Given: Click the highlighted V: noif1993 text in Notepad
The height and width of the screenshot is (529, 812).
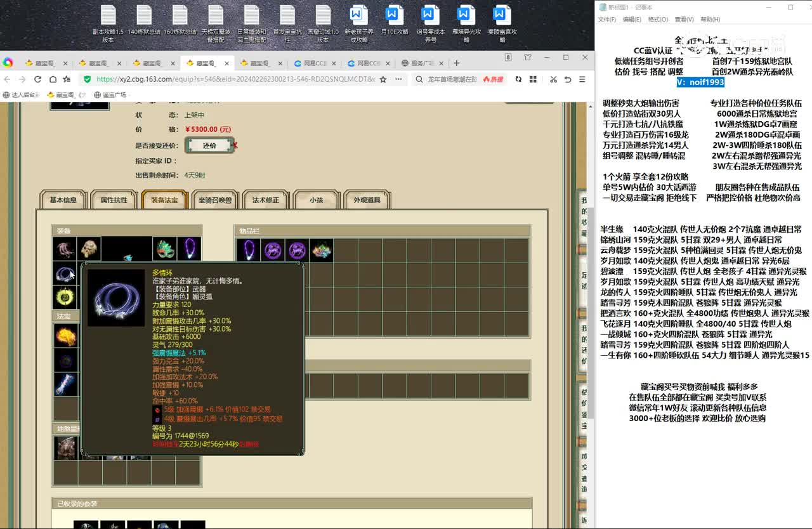Looking at the screenshot, I should [700, 82].
